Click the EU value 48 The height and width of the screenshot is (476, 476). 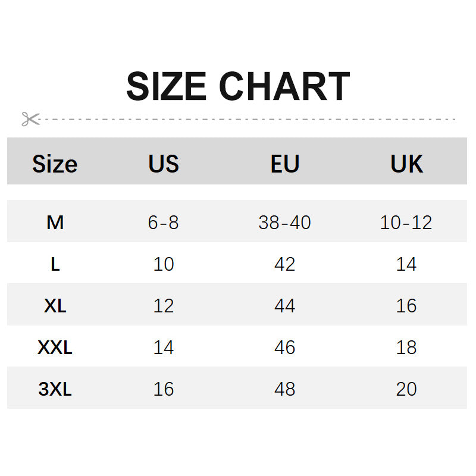tap(285, 389)
